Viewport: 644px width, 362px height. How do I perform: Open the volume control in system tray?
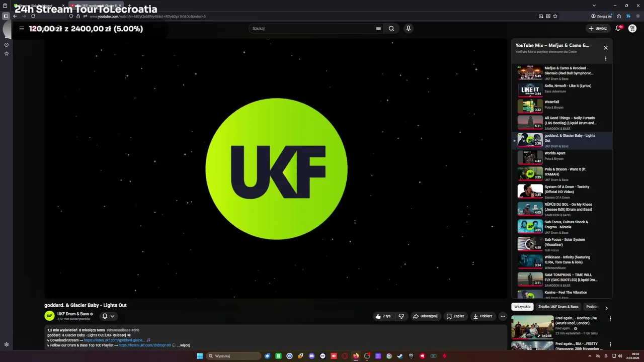point(620,356)
